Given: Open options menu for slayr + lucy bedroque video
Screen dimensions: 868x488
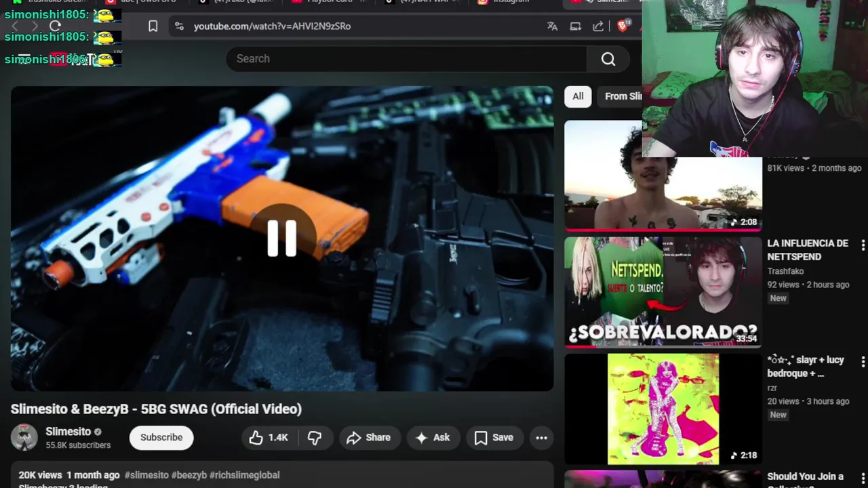Looking at the screenshot, I should pyautogui.click(x=863, y=362).
